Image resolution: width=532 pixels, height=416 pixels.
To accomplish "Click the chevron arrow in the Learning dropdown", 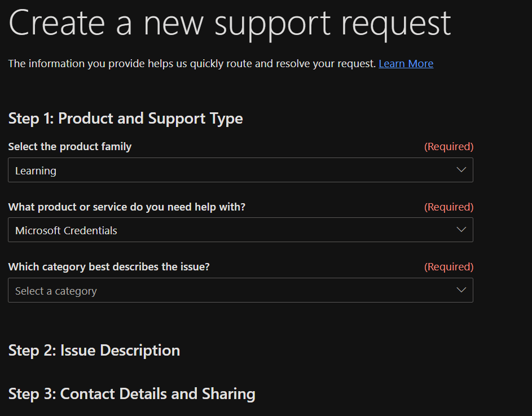I will pyautogui.click(x=461, y=170).
